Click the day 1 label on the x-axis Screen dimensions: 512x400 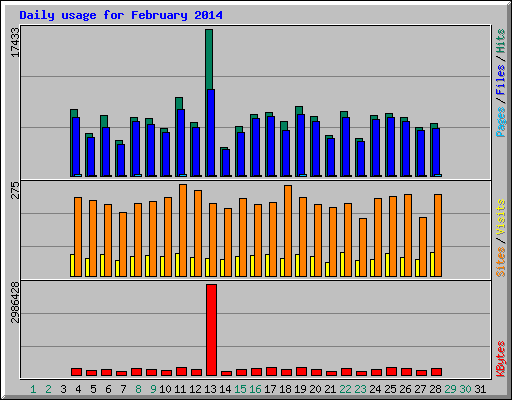[x=33, y=389]
